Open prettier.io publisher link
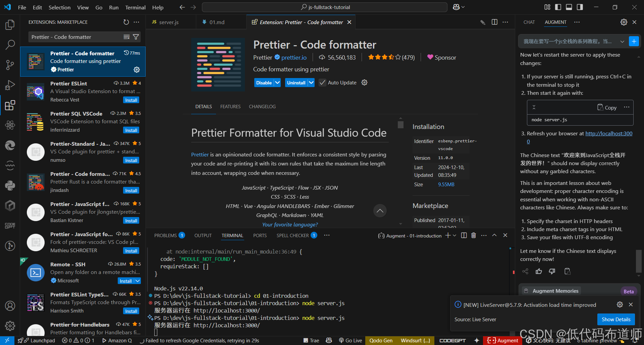The height and width of the screenshot is (345, 644). (x=294, y=58)
